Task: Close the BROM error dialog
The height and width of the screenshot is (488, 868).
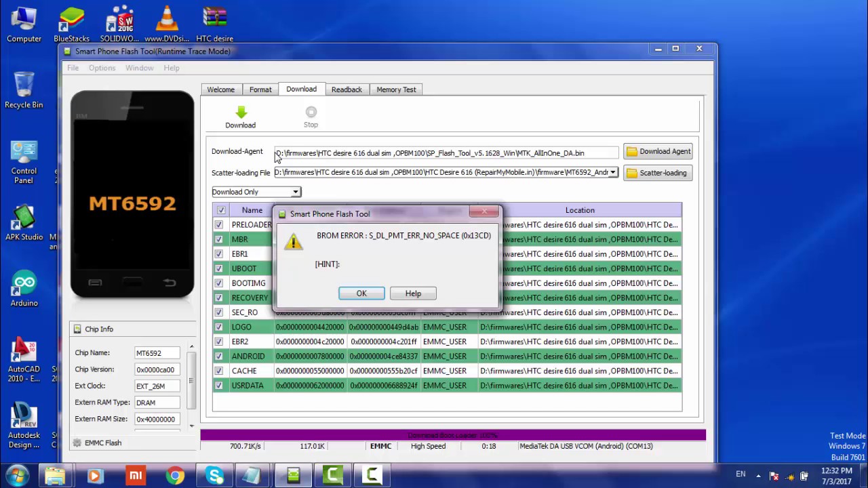Action: click(484, 212)
